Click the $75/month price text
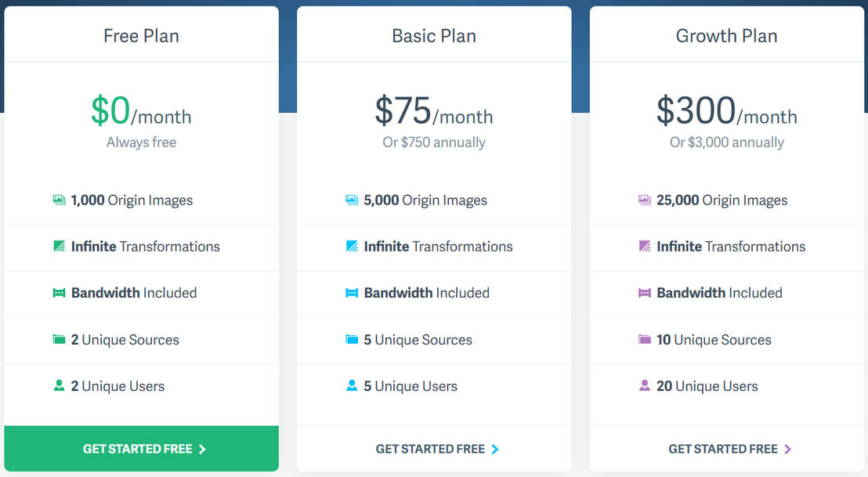The image size is (868, 477). 434,112
